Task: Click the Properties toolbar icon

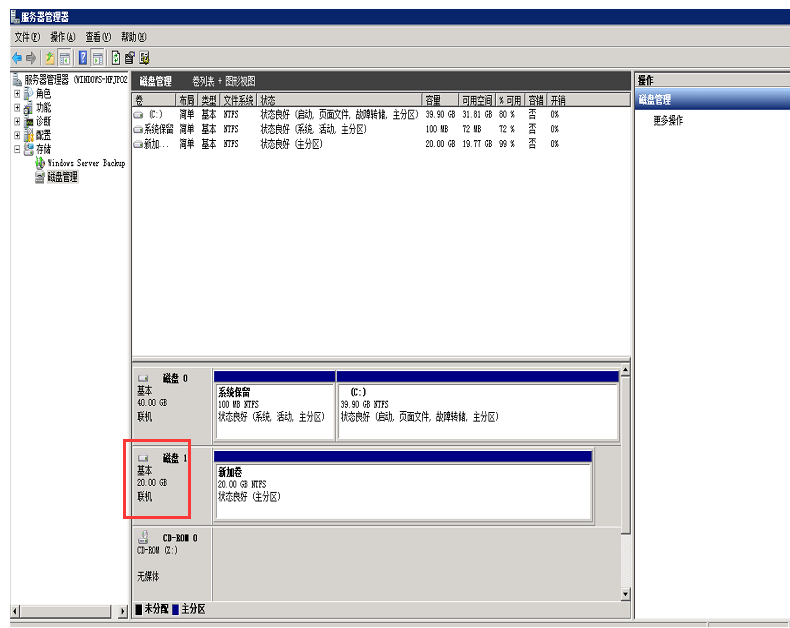Action: (x=130, y=58)
